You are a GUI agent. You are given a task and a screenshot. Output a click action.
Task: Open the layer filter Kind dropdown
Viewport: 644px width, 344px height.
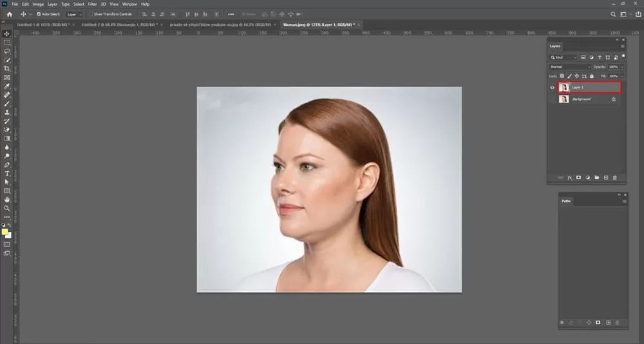pyautogui.click(x=563, y=57)
